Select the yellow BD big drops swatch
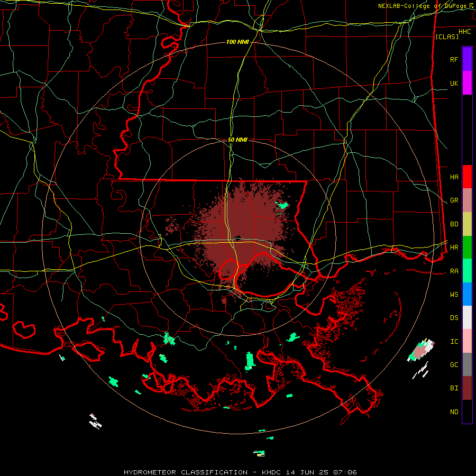The image size is (476, 476). tap(467, 224)
